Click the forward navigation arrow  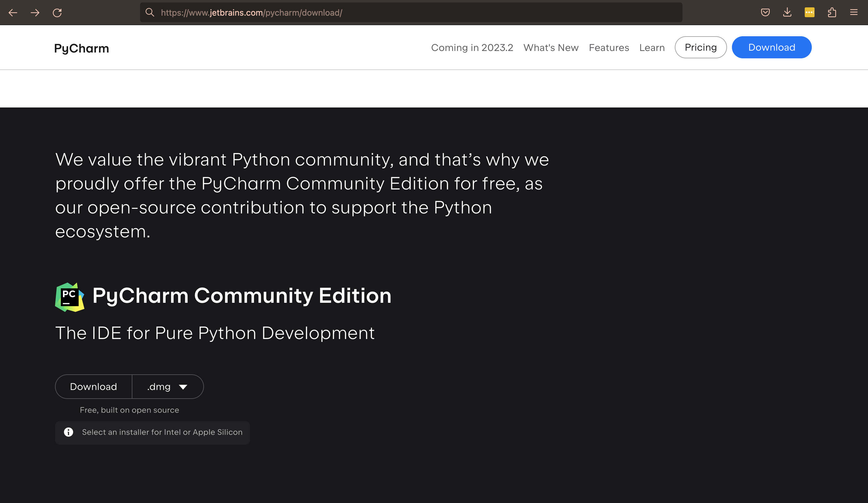click(35, 12)
